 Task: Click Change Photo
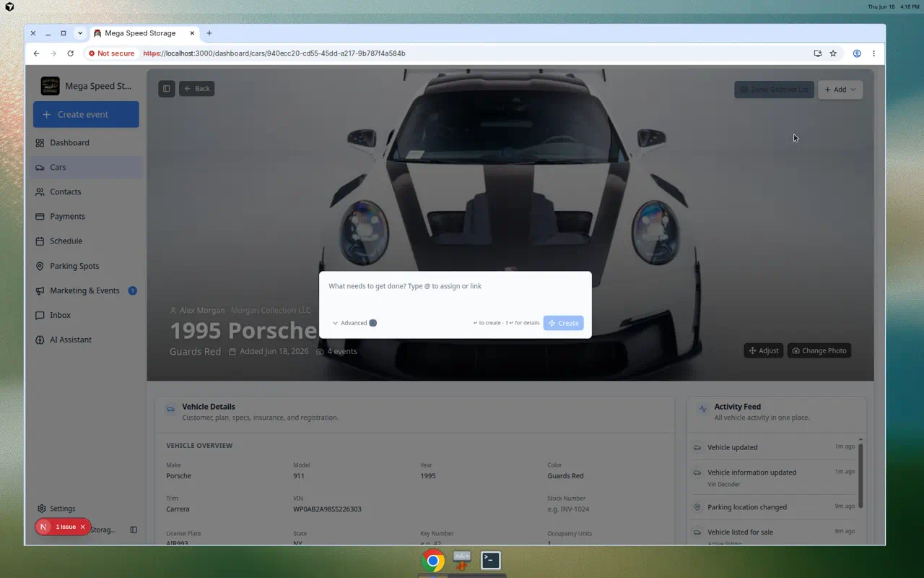(x=819, y=350)
